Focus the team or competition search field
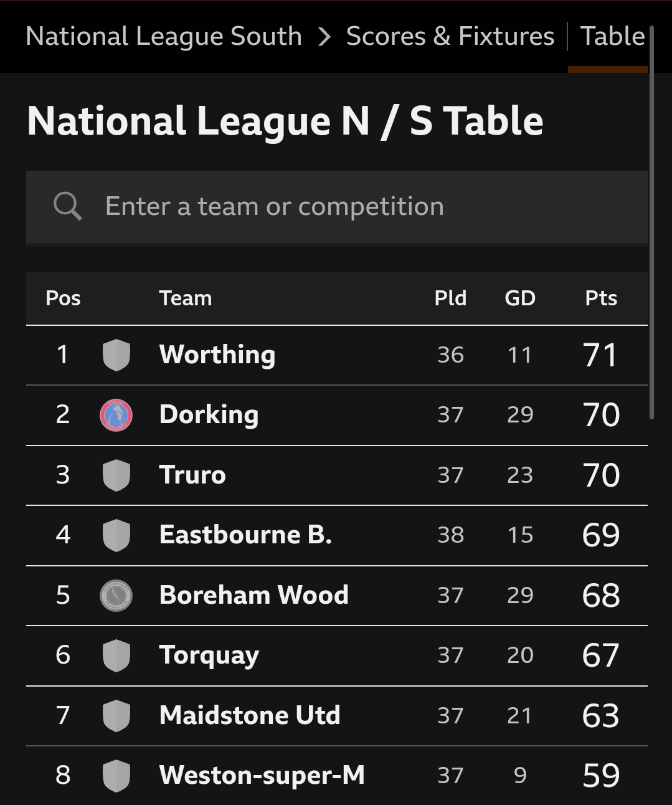672x805 pixels. point(337,207)
